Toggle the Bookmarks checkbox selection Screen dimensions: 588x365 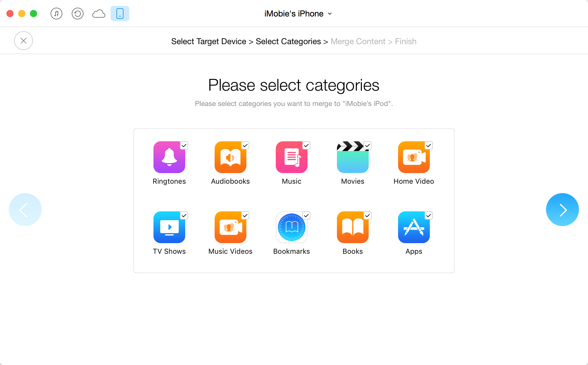(306, 215)
